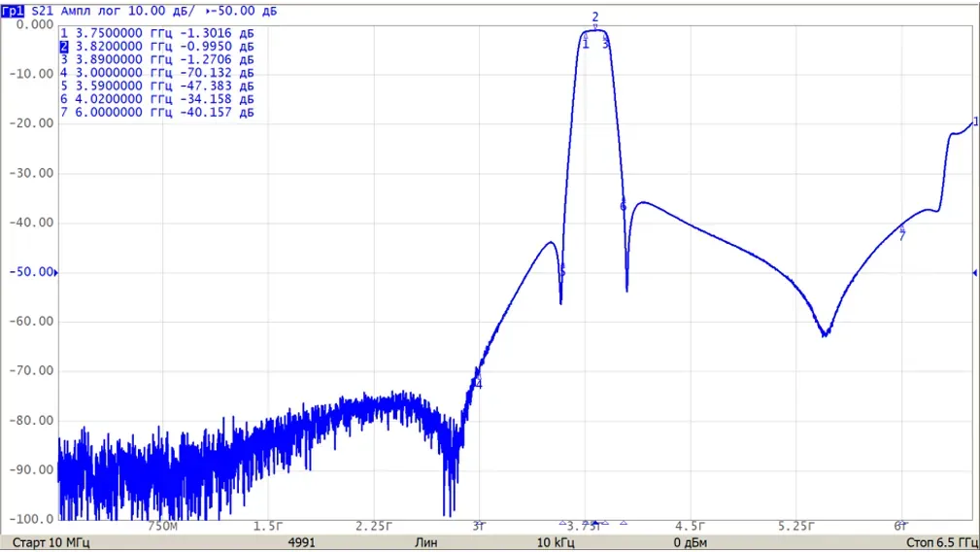Select marker row 3 at 3.8900000 ГГц
Image resolution: width=980 pixels, height=552 pixels.
point(157,59)
